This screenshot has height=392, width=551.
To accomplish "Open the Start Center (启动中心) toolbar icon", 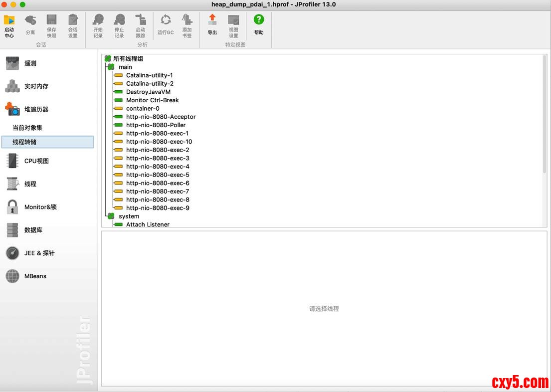I will tap(9, 25).
